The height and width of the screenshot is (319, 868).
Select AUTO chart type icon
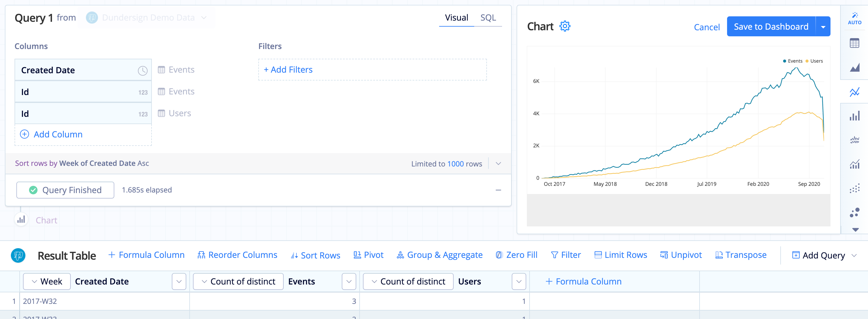tap(854, 18)
